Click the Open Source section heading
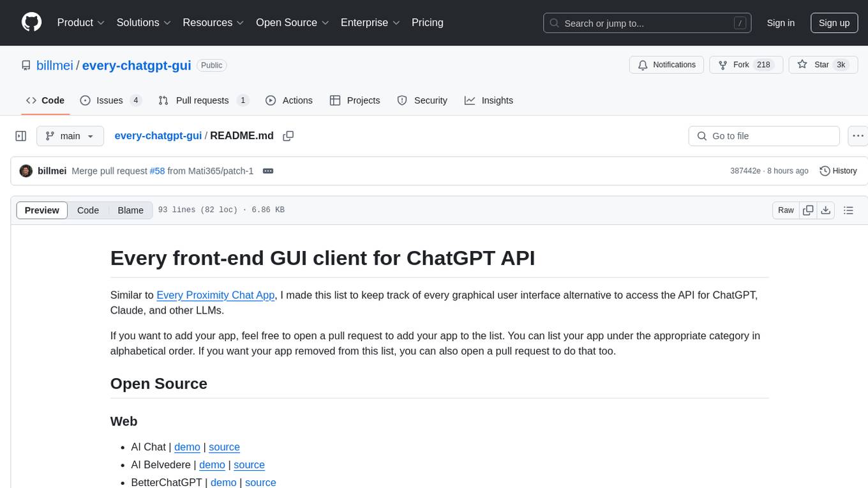Viewport: 868px width, 488px height. (x=159, y=384)
